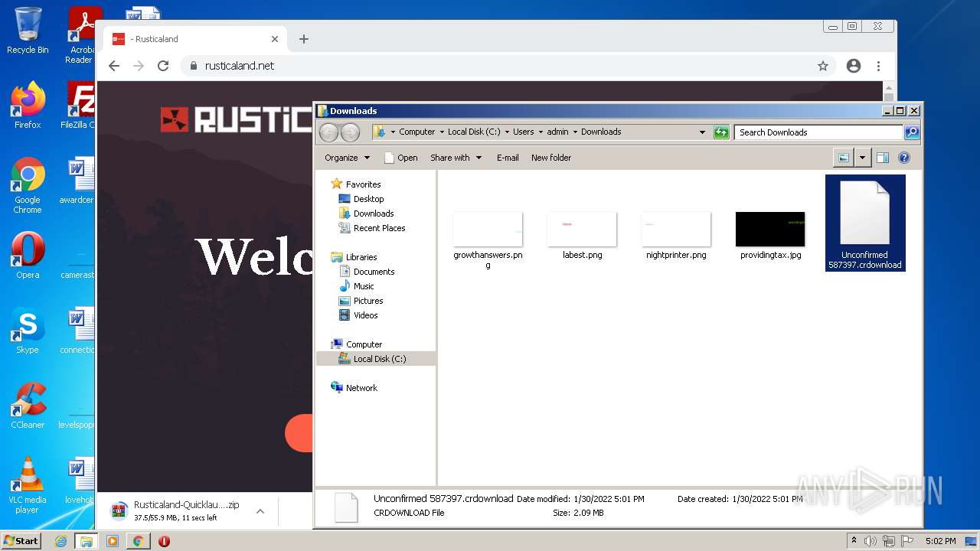
Task: Open the Recycle Bin desktop icon
Action: (x=28, y=31)
